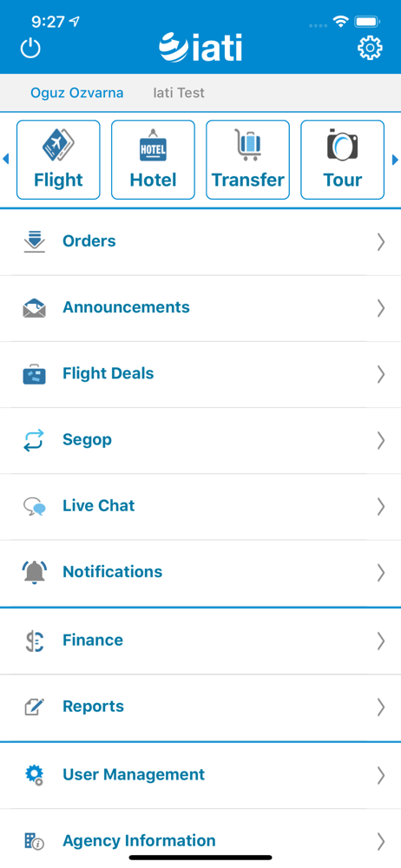
Task: Tap the Announcements envelope icon
Action: 35,308
